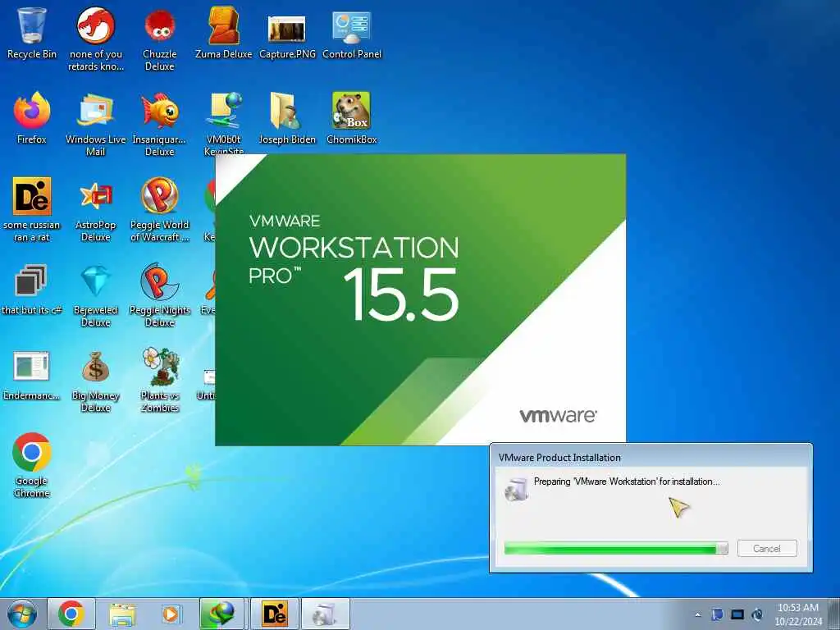This screenshot has width=840, height=630.
Task: Select the Zuma Deluxe desktop icon
Action: click(223, 32)
